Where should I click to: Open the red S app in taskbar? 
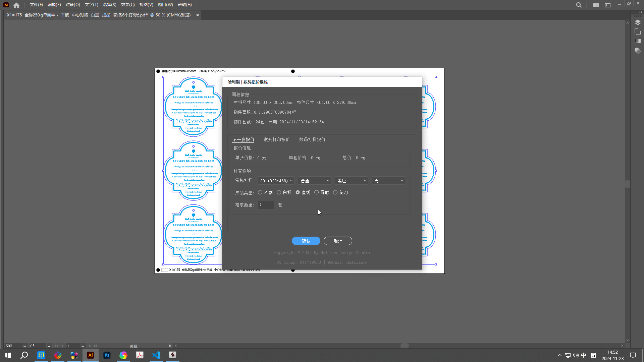coord(173,355)
